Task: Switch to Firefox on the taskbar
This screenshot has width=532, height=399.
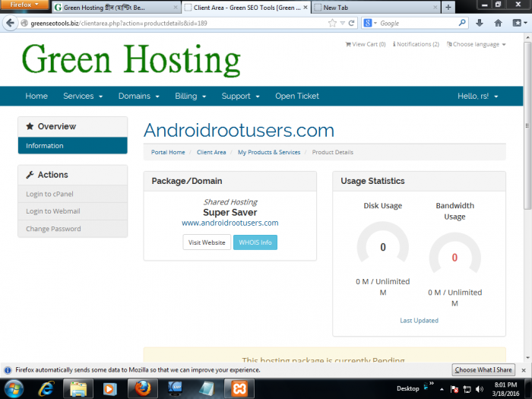Action: (143, 388)
